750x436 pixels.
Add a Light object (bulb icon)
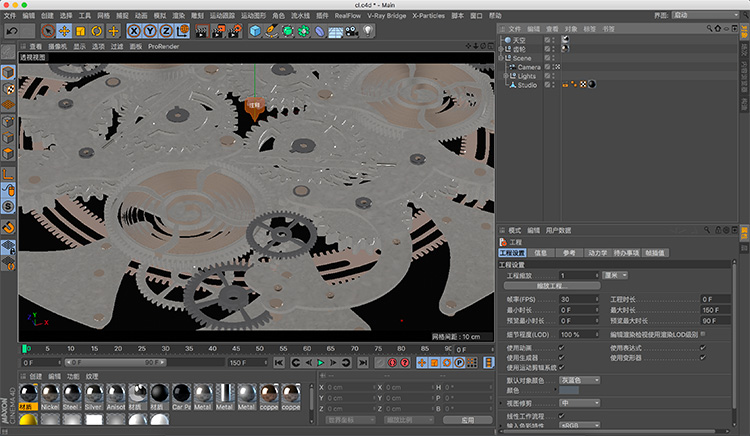coord(367,31)
